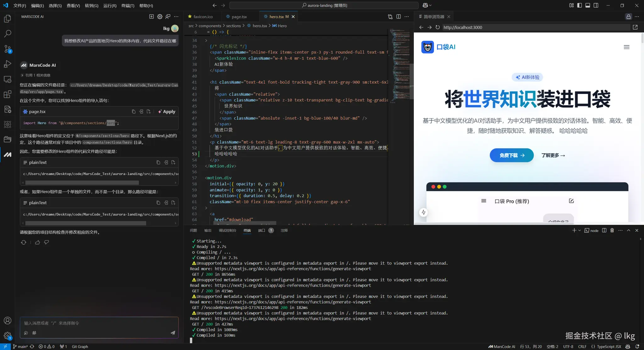Open the 运行(R) menu
The width and height of the screenshot is (644, 350).
click(109, 5)
